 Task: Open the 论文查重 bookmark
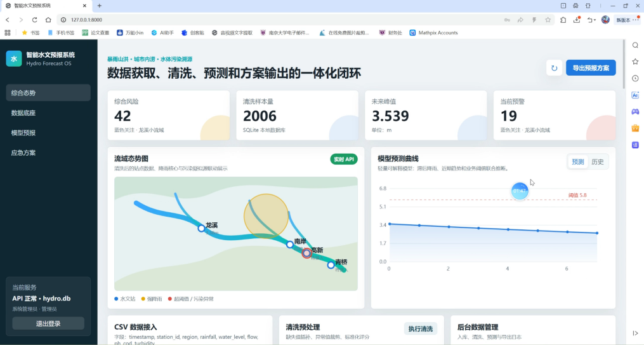[96, 32]
